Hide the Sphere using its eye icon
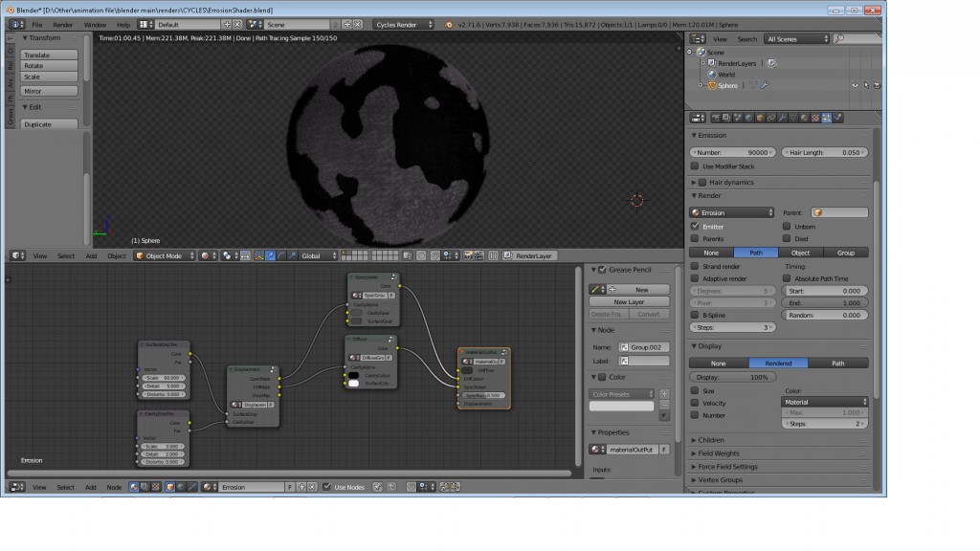Viewport: 980px width, 551px height. [855, 85]
